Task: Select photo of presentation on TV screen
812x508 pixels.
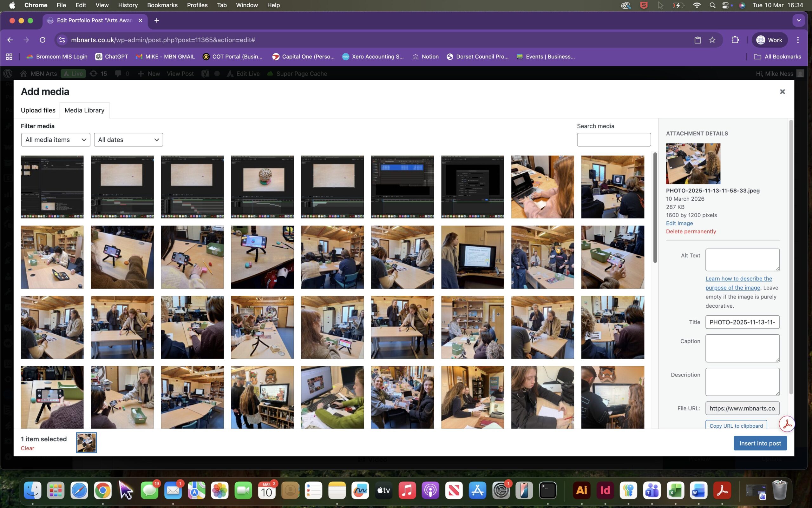Action: click(472, 257)
